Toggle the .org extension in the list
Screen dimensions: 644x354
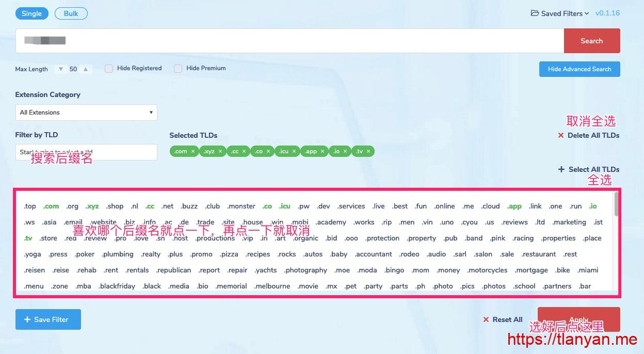[x=72, y=206]
